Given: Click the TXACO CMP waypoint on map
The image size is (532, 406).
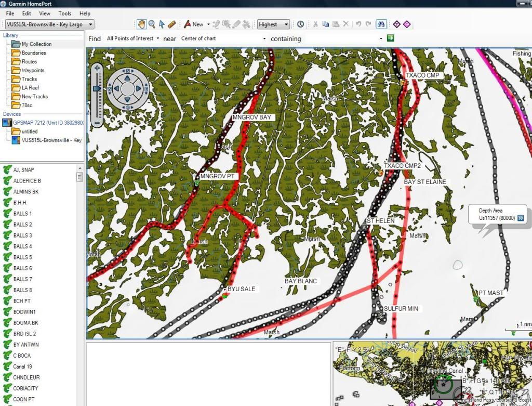Looking at the screenshot, I should click(403, 82).
